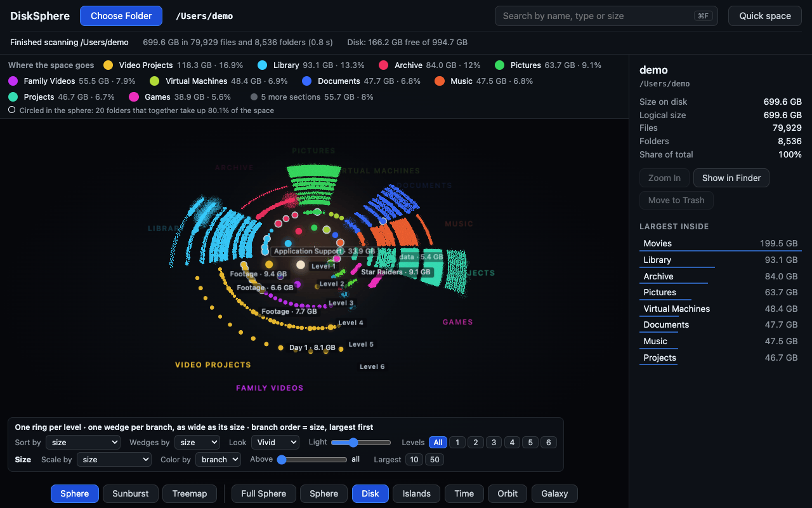Focus the search by name field

point(606,16)
